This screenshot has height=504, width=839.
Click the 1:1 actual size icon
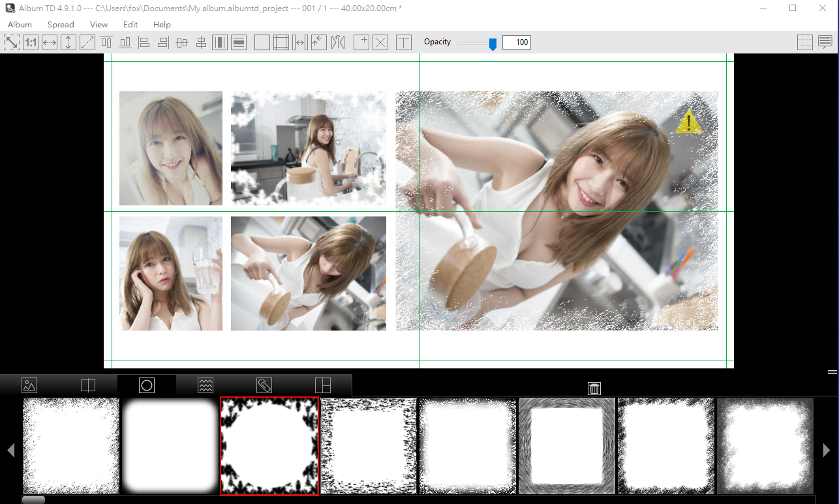[x=31, y=42]
